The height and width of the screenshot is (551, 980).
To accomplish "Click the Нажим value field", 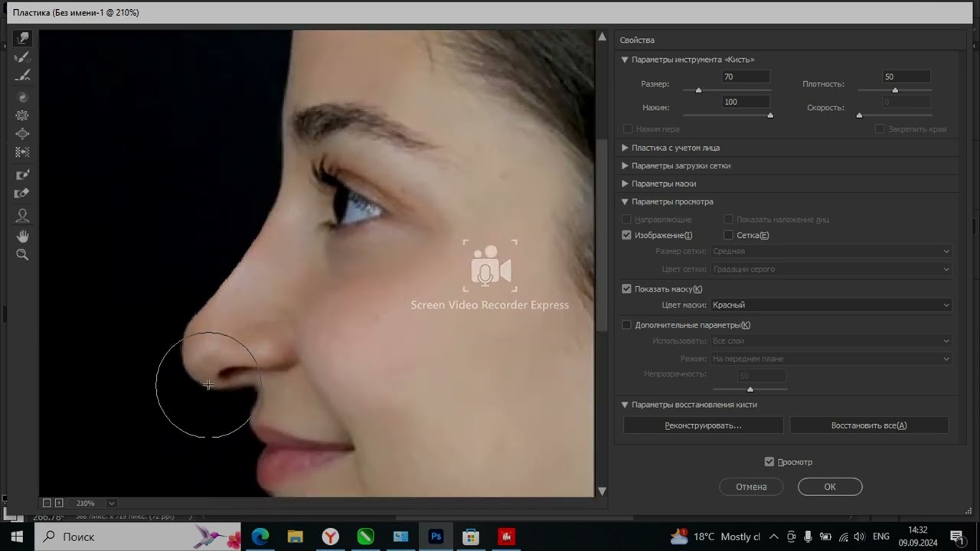I will (x=746, y=102).
